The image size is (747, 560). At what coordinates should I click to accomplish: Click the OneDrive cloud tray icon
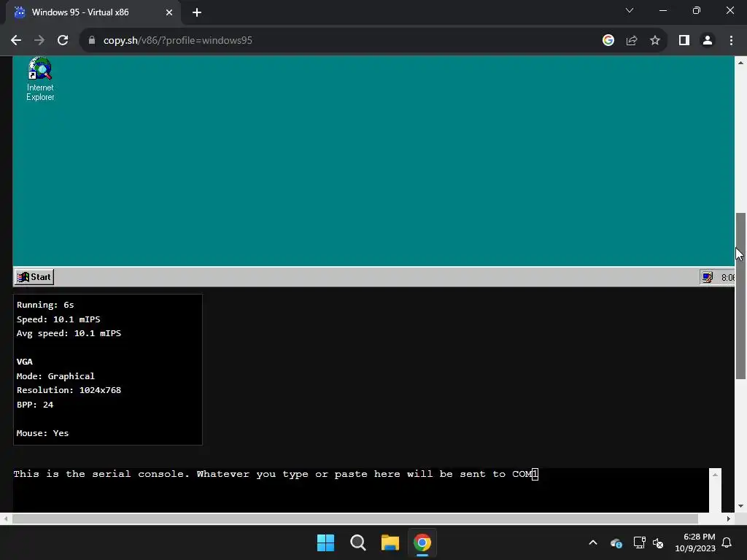pos(616,542)
